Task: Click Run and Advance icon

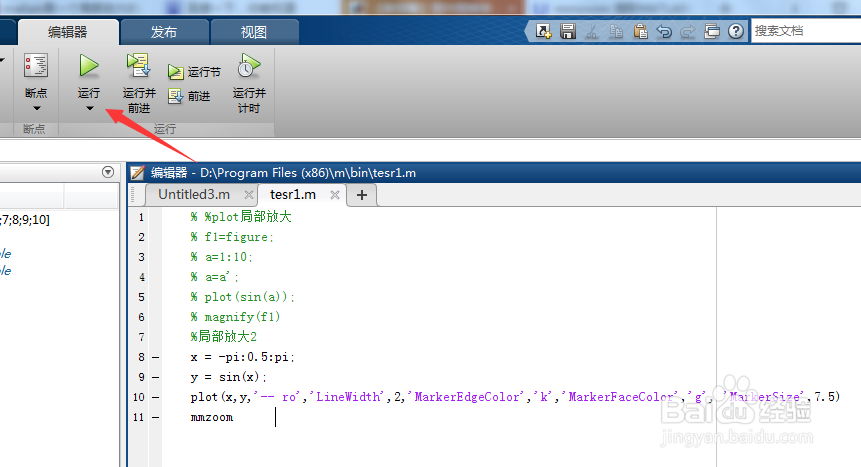Action: pos(138,65)
